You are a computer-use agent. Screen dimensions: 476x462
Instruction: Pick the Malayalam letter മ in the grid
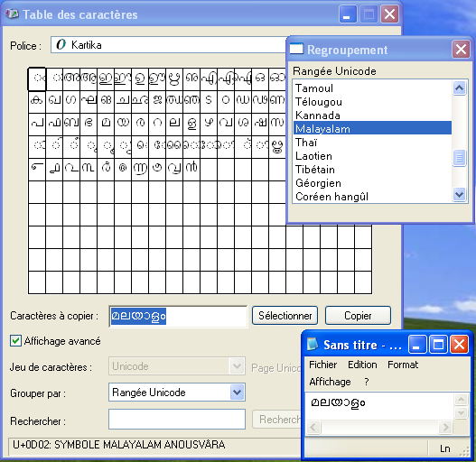[x=106, y=125]
